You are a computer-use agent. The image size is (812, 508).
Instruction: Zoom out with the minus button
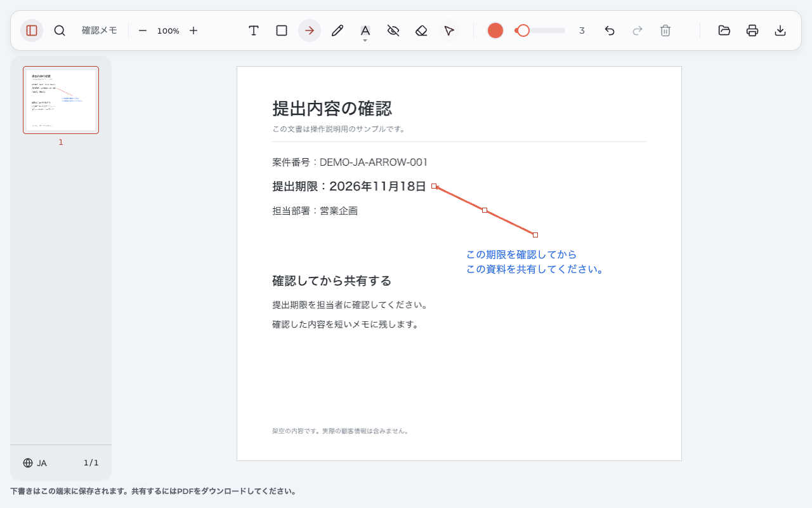[143, 30]
